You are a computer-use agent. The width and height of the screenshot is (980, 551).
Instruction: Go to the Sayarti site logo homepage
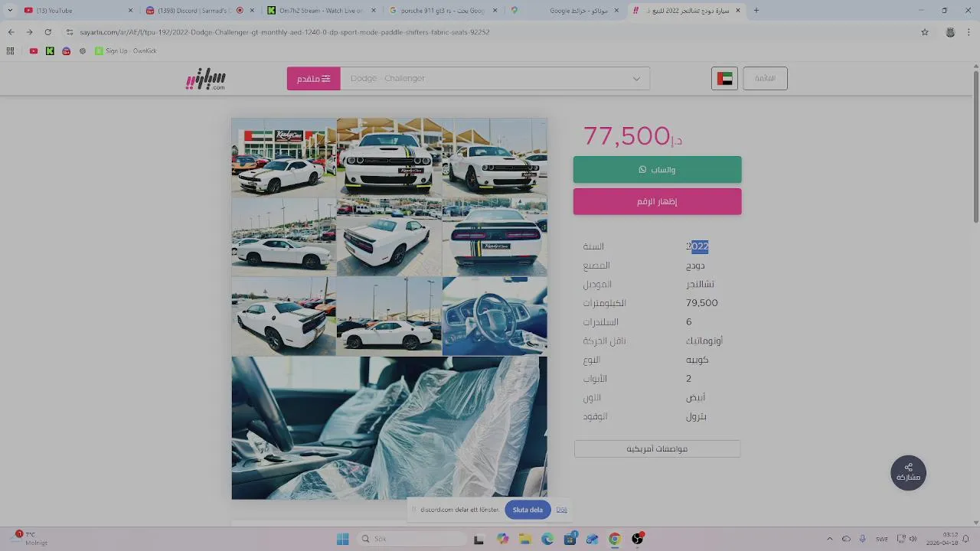coord(205,78)
